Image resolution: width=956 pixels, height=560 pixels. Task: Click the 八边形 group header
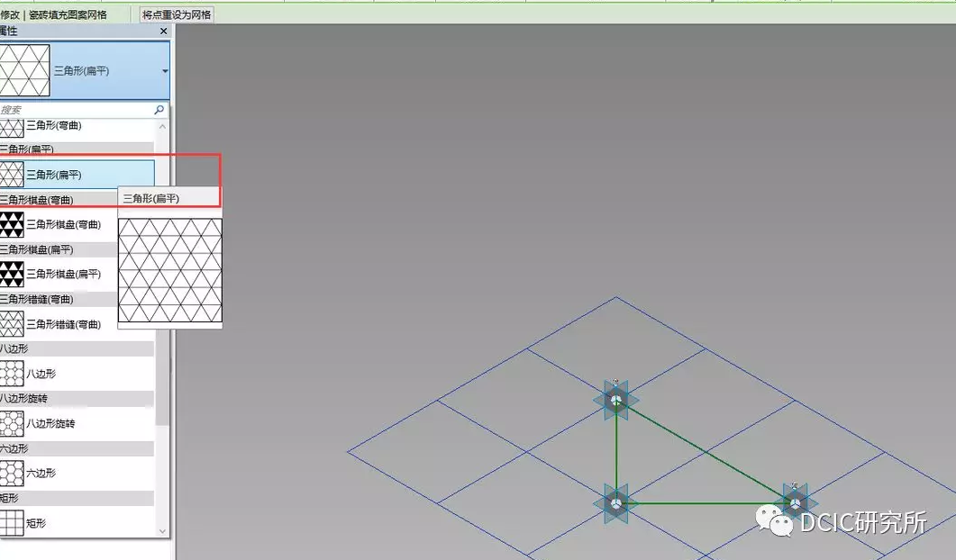[x=77, y=348]
